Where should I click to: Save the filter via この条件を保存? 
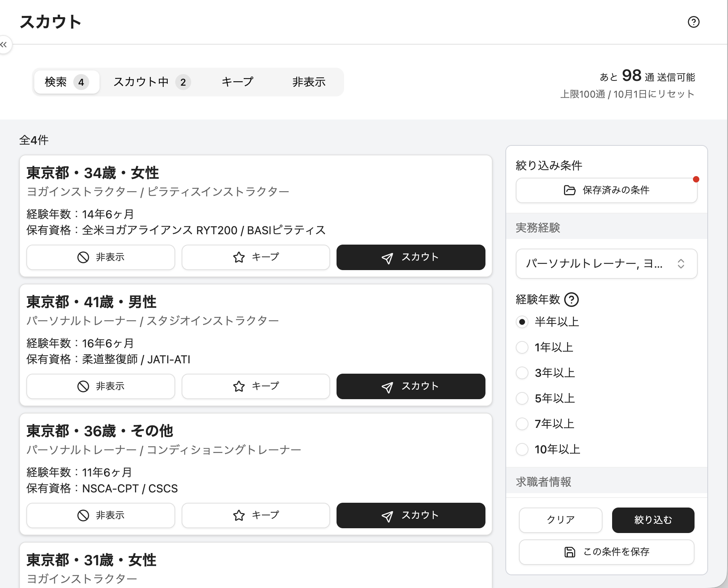point(606,552)
